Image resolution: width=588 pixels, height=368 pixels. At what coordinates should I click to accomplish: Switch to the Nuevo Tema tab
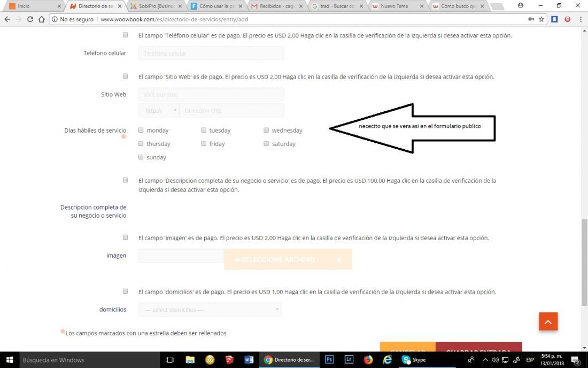coord(398,6)
